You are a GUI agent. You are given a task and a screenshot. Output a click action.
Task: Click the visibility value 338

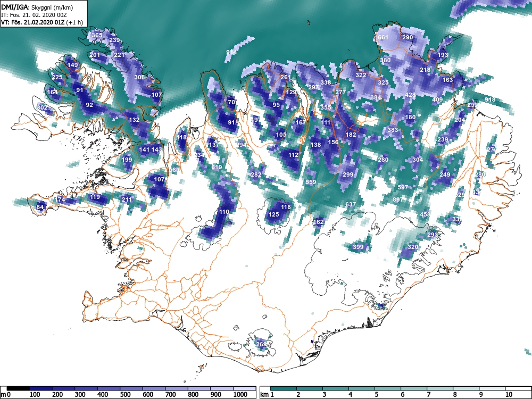326,83
